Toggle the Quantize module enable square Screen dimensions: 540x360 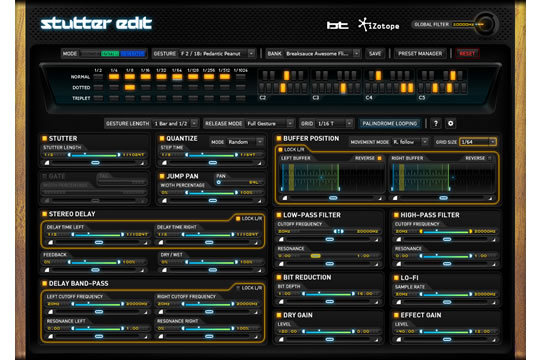[x=162, y=138]
